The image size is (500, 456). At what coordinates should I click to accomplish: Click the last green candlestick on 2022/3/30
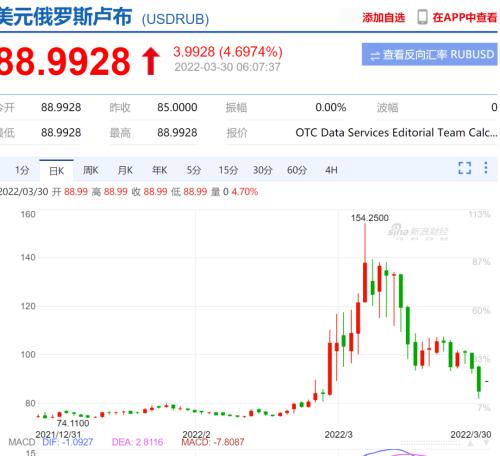pos(479,379)
